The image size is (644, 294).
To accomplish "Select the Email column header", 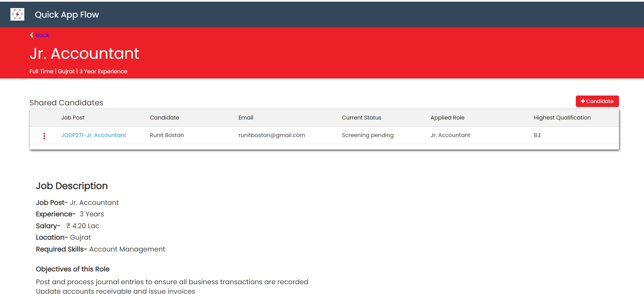I will coord(246,118).
